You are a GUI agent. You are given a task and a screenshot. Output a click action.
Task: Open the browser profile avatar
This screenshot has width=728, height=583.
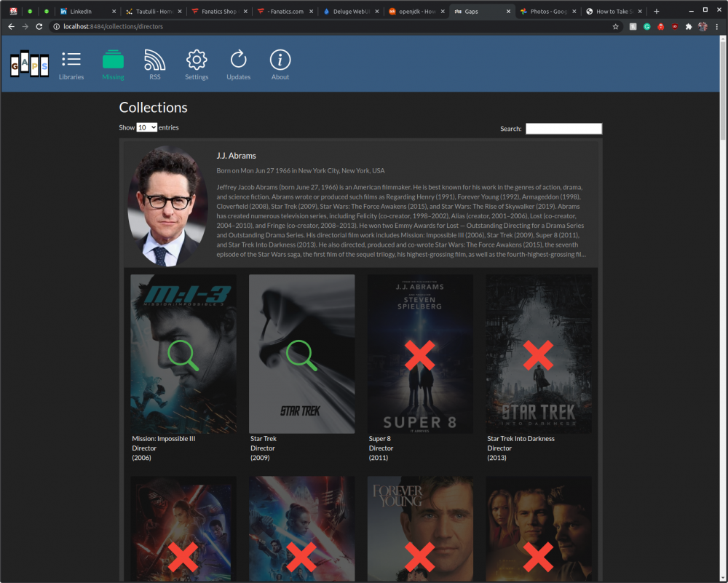(x=703, y=26)
